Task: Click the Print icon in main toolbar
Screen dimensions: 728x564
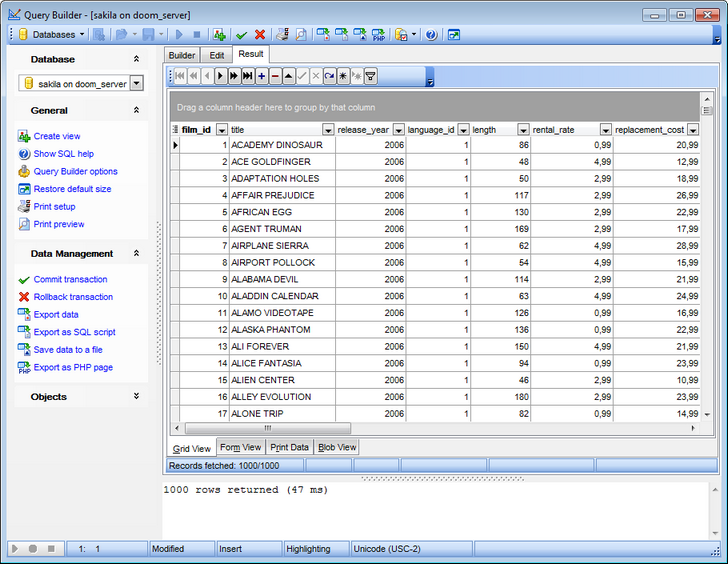Action: 283,35
